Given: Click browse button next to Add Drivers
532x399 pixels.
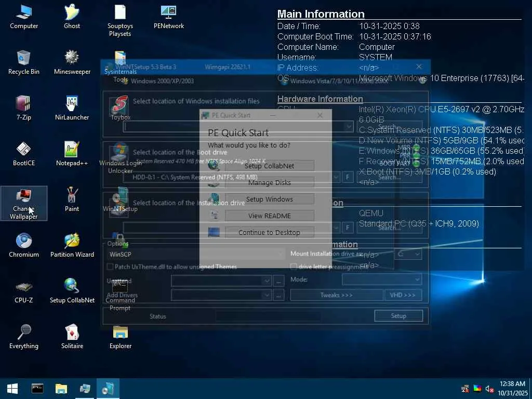Looking at the screenshot, I should tap(278, 295).
